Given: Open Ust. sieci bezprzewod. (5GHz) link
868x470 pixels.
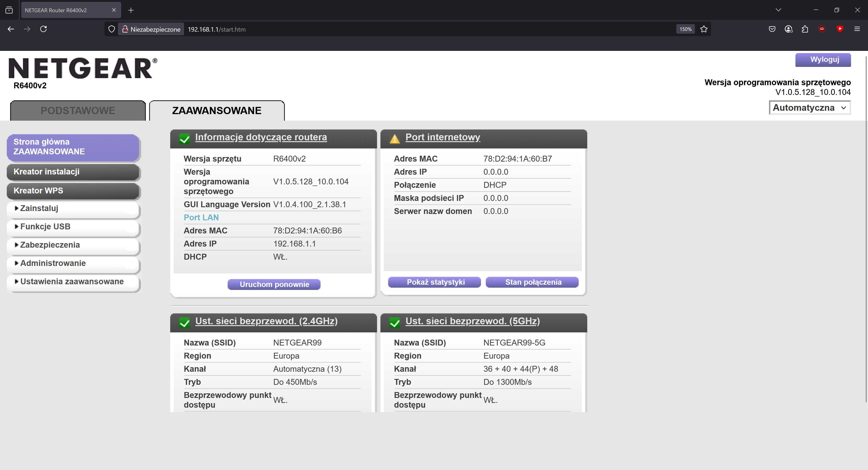Looking at the screenshot, I should pyautogui.click(x=472, y=321).
